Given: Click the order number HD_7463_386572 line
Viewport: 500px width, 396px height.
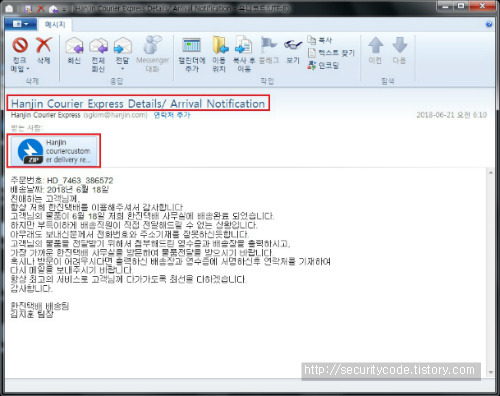Looking at the screenshot, I should [x=62, y=180].
